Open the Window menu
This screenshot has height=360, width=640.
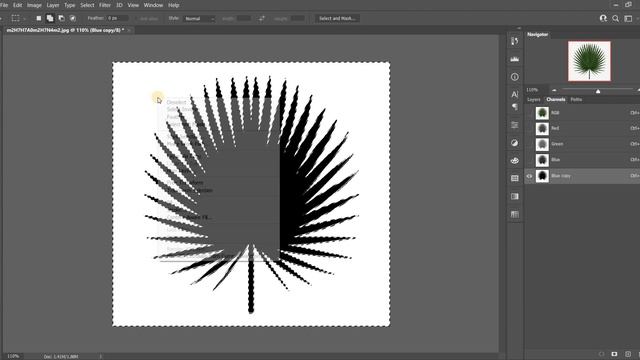[x=153, y=5]
